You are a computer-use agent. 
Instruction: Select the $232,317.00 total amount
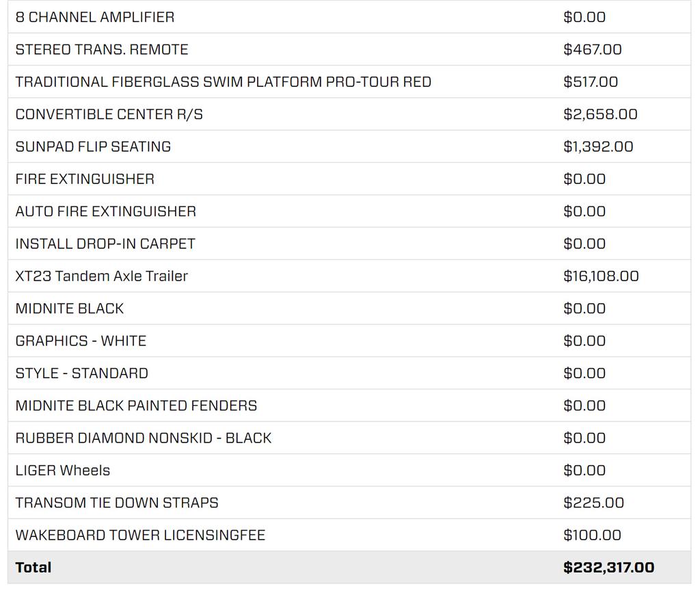click(609, 567)
